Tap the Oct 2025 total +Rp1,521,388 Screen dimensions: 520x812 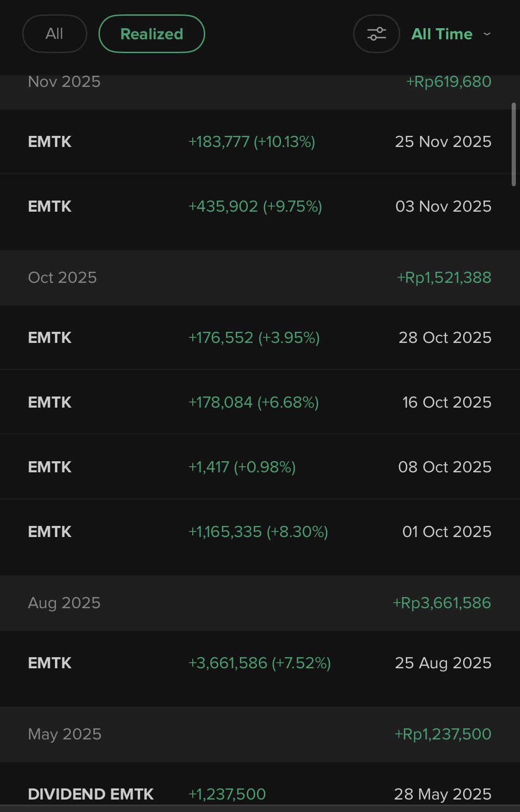[444, 277]
